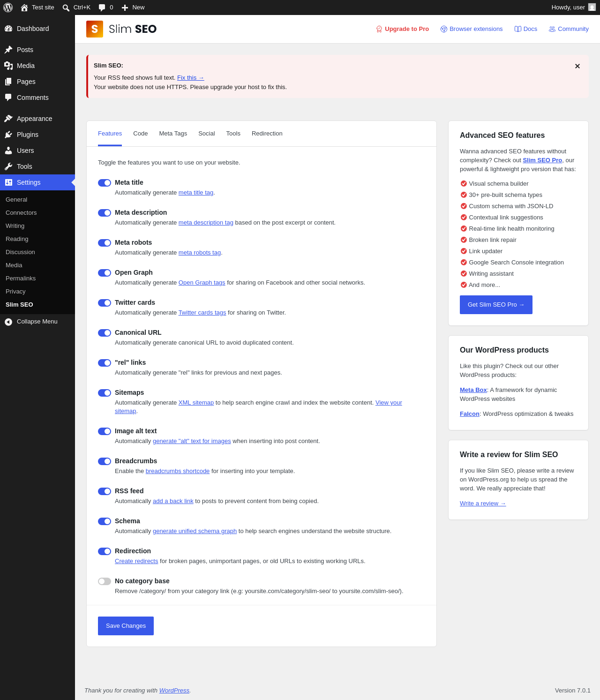Click the Collapse Menu arrow icon
This screenshot has width=600, height=700.
pos(8,322)
